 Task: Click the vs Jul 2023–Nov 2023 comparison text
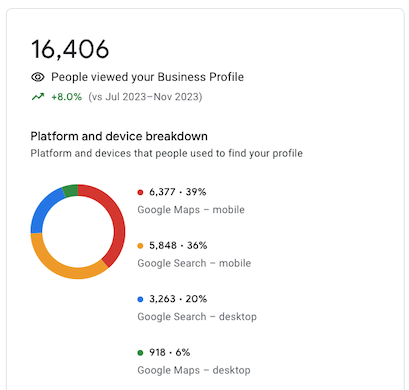[145, 97]
